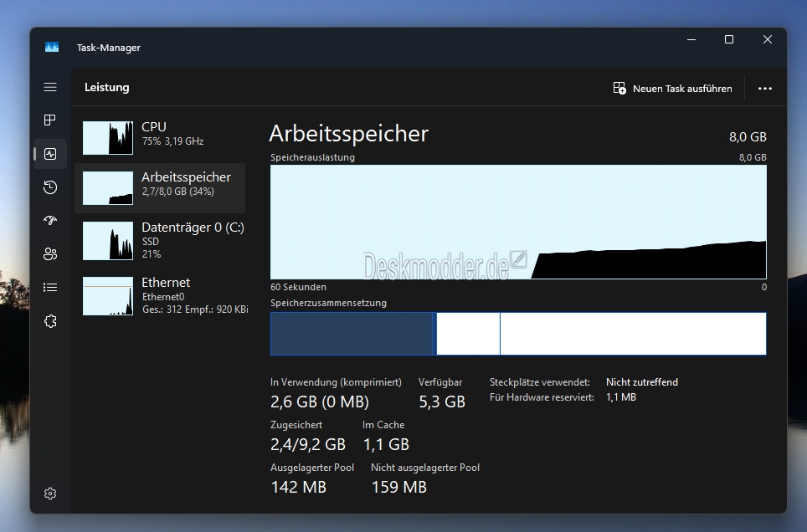Click the 1,1 MB hardware reserved value

(621, 397)
